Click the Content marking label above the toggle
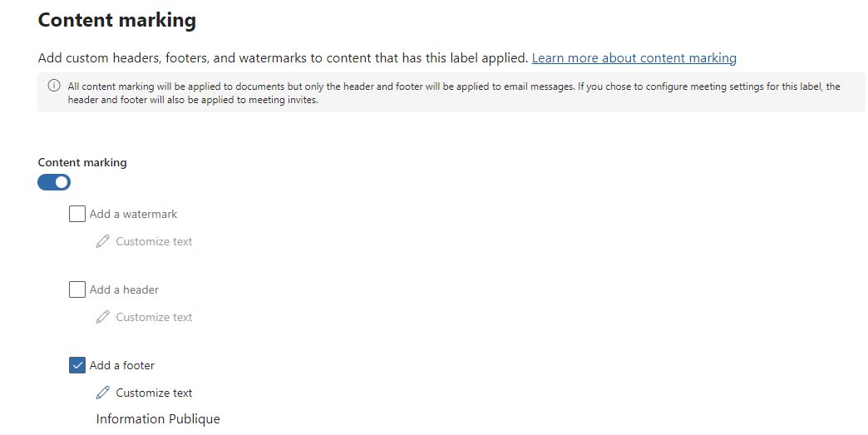This screenshot has height=435, width=868. click(x=82, y=163)
